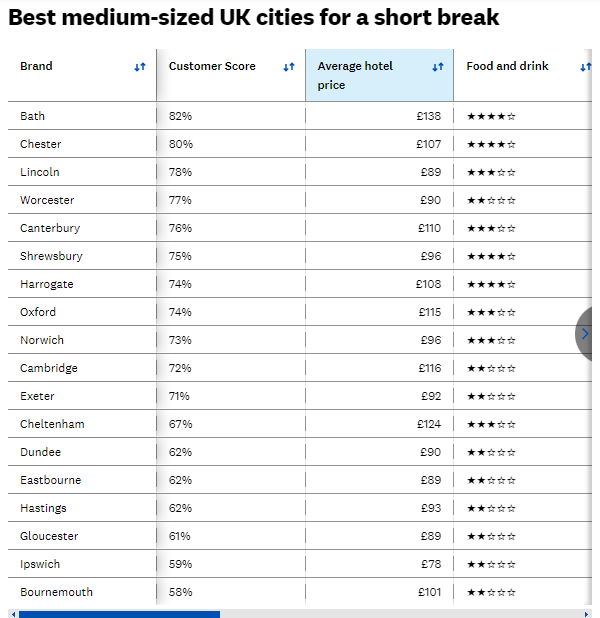Sort by Food and drink arrows
This screenshot has height=618, width=600.
[585, 67]
